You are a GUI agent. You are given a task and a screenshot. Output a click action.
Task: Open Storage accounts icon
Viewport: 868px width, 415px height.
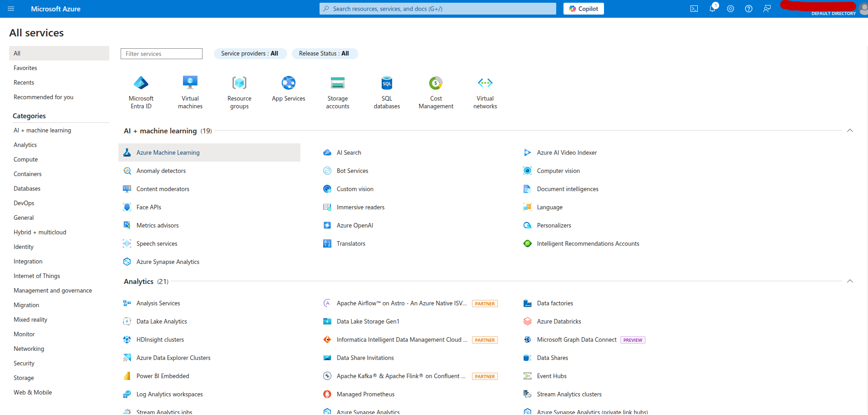click(338, 83)
